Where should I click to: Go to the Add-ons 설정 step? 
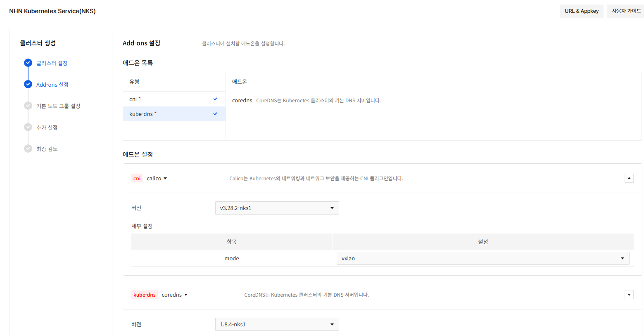(52, 85)
